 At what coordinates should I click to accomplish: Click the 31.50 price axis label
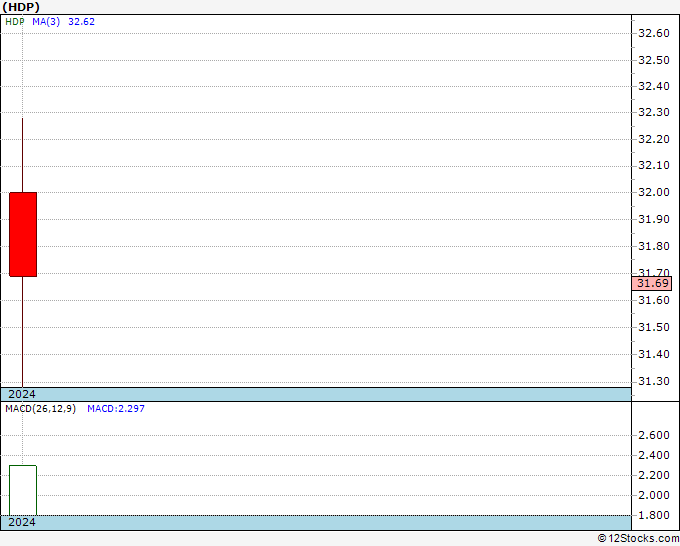coord(654,327)
